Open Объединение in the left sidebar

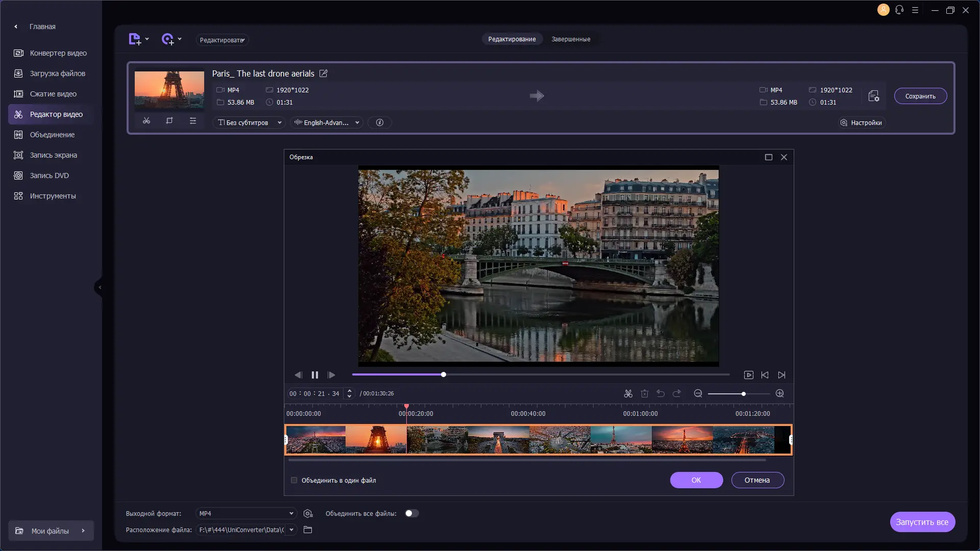[52, 135]
